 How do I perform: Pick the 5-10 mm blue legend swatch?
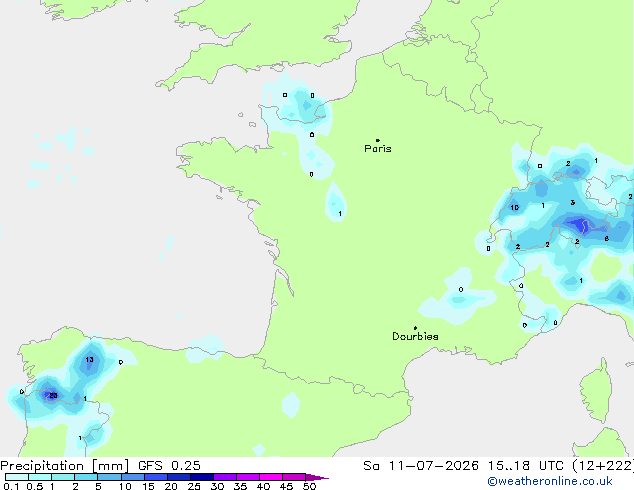[110, 477]
